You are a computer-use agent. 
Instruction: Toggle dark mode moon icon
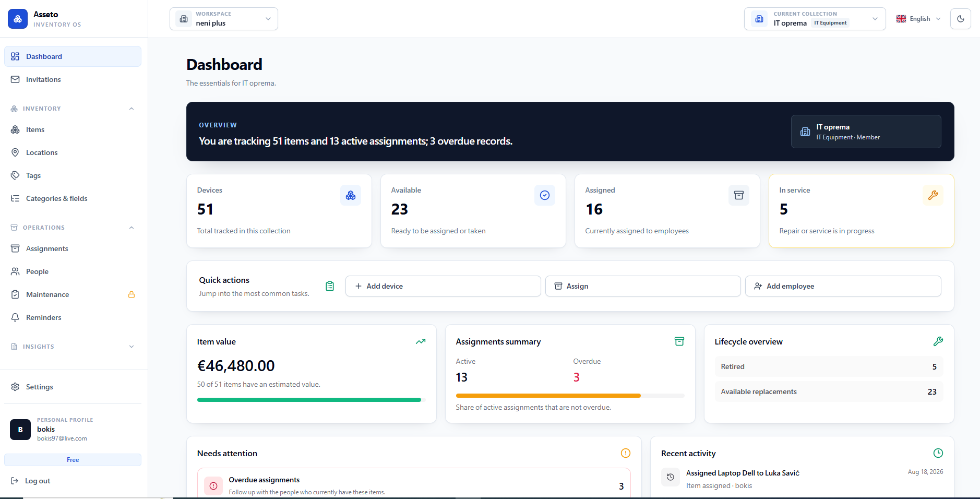coord(960,19)
